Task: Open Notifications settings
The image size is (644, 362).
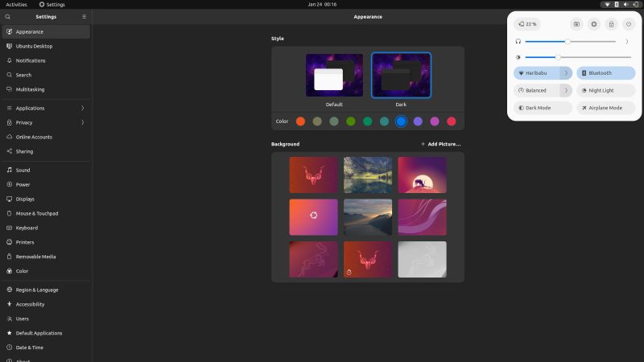Action: [46, 60]
